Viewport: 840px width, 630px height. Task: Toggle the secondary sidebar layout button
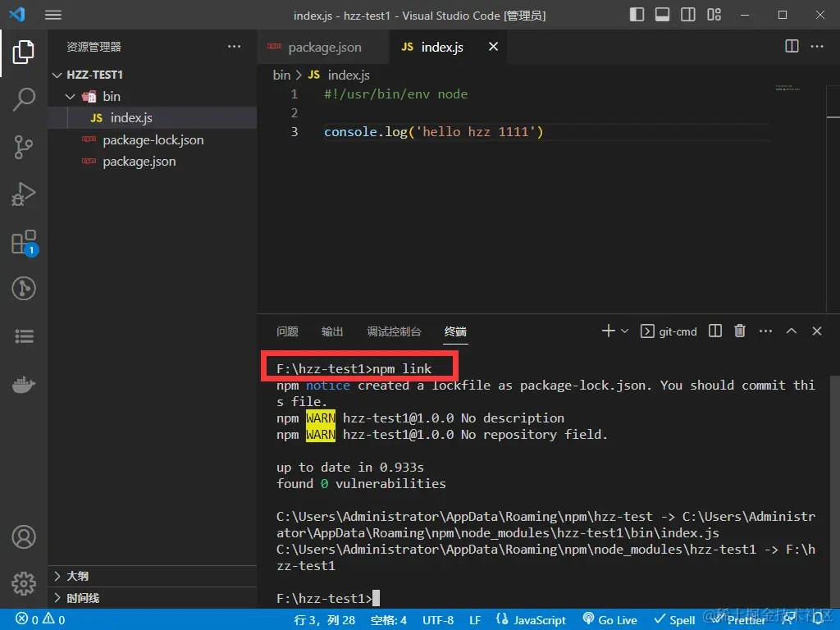[688, 15]
